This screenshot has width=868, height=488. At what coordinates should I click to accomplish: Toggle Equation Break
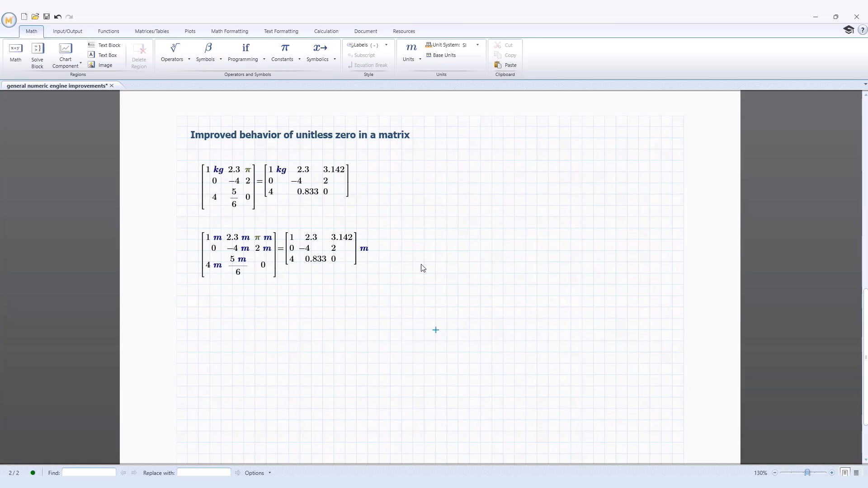(x=368, y=65)
